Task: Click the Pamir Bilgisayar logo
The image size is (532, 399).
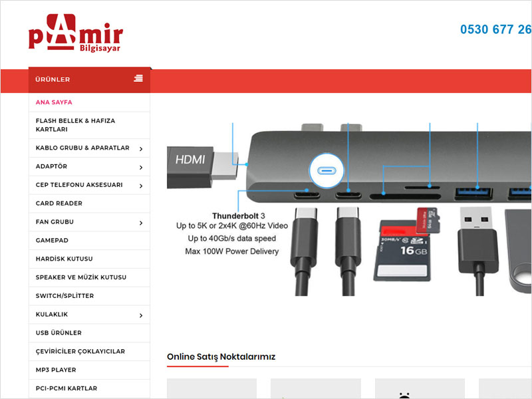Action: (76, 33)
